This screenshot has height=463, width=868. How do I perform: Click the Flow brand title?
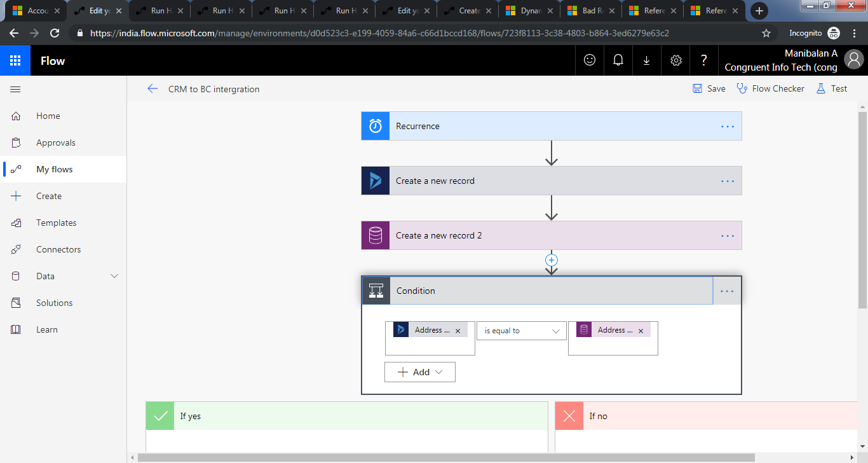pyautogui.click(x=53, y=60)
